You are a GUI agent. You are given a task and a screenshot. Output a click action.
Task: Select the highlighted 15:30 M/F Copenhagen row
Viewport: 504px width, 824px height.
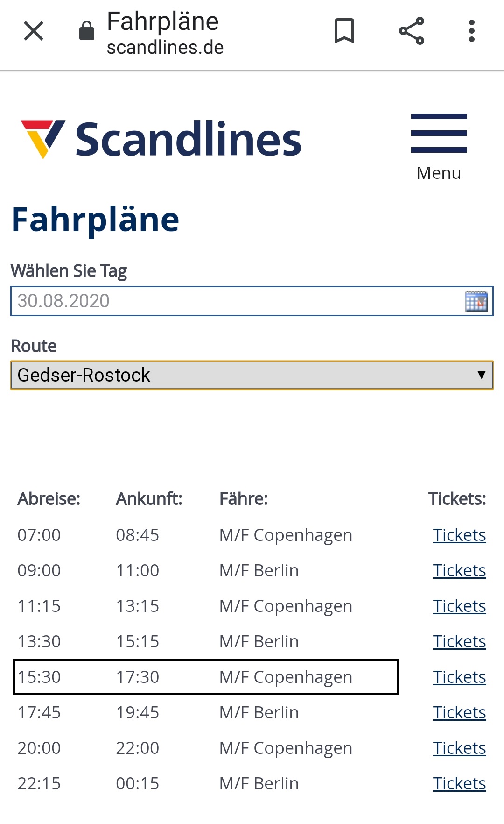pyautogui.click(x=205, y=677)
